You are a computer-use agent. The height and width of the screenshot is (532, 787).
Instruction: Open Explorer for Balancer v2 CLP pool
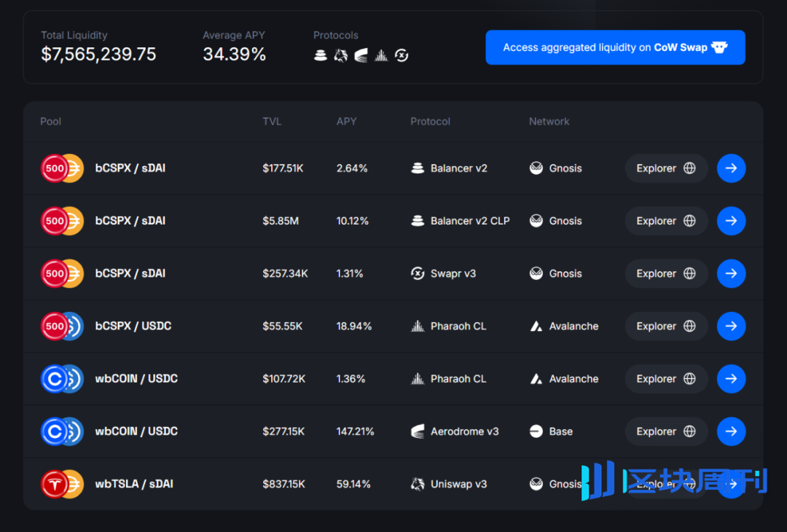(666, 221)
